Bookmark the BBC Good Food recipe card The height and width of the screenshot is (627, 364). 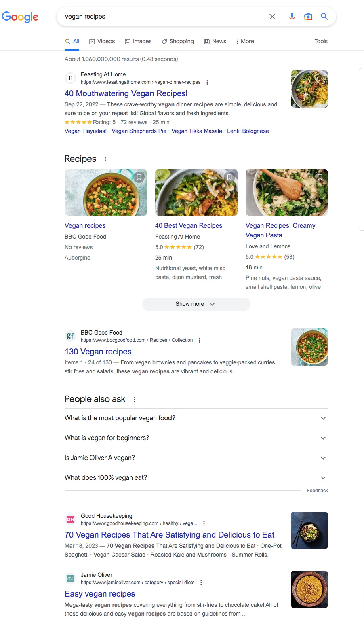click(x=139, y=177)
